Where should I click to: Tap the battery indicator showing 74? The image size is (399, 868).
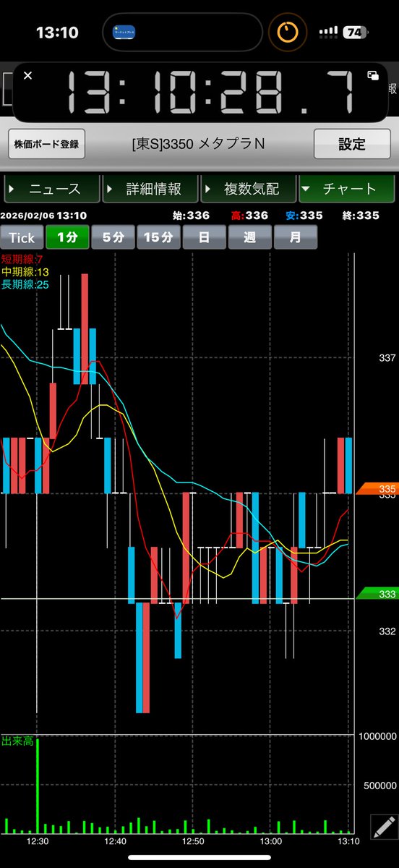point(353,32)
